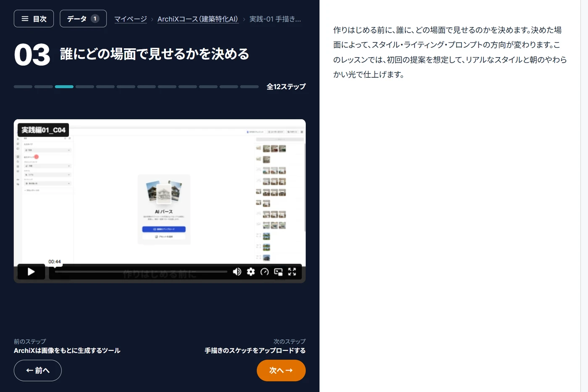Open video settings gear icon
Viewport: 588px width, 392px height.
tap(251, 272)
